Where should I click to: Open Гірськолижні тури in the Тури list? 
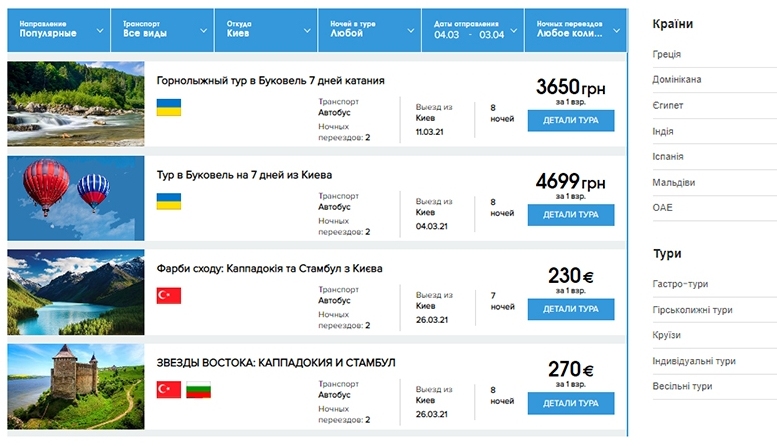[692, 310]
